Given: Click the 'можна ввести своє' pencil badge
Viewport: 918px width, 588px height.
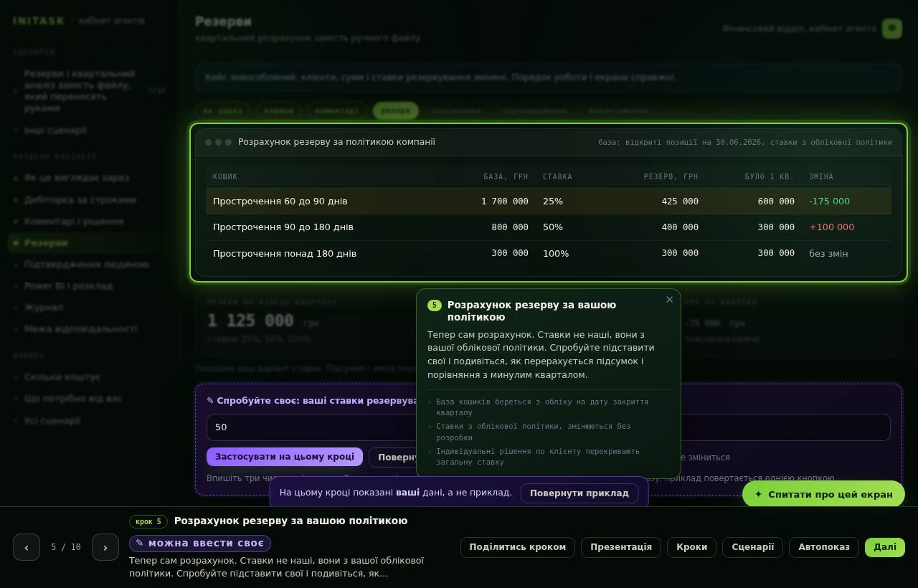Looking at the screenshot, I should (200, 544).
